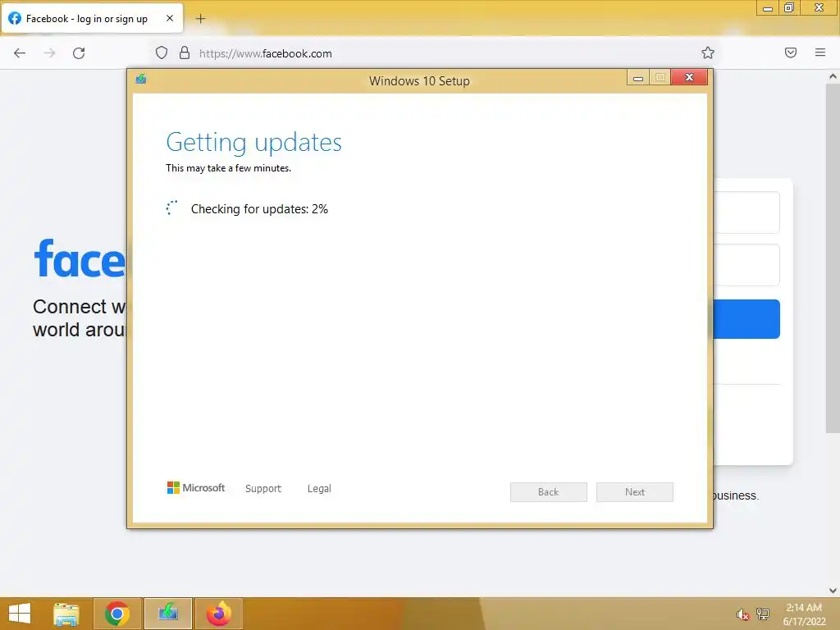Restore down the Firefox window
This screenshot has width=840, height=630.
pos(789,8)
